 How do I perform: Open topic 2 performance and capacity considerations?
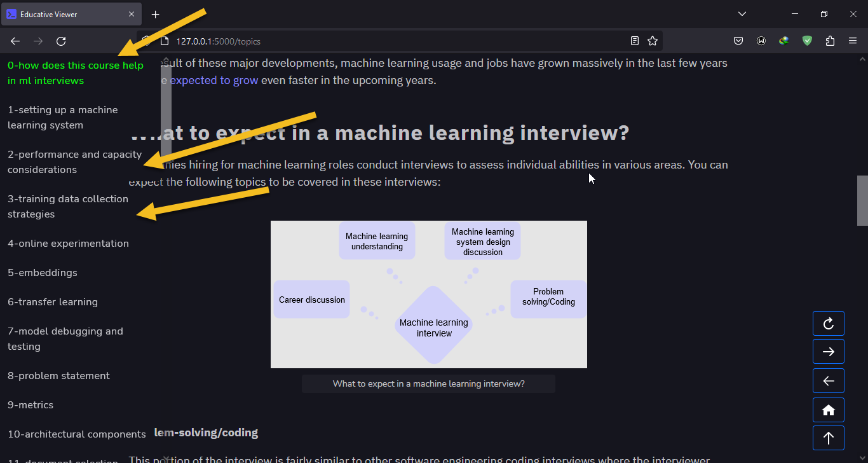(x=75, y=162)
